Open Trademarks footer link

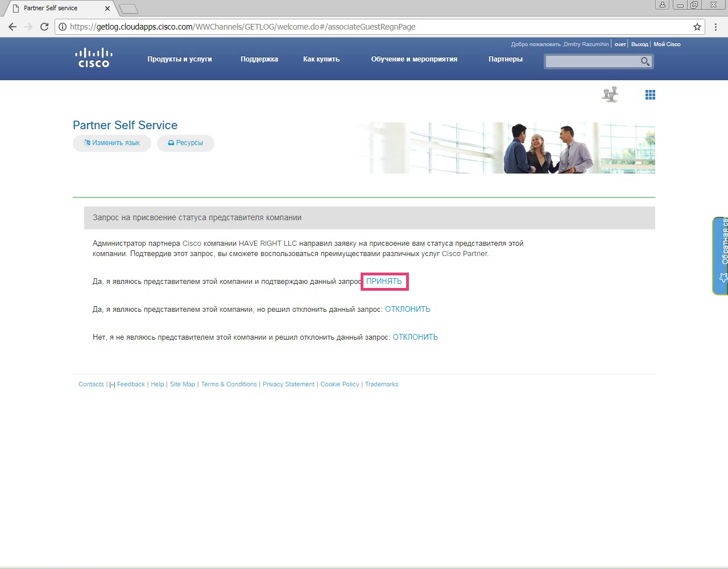point(382,384)
